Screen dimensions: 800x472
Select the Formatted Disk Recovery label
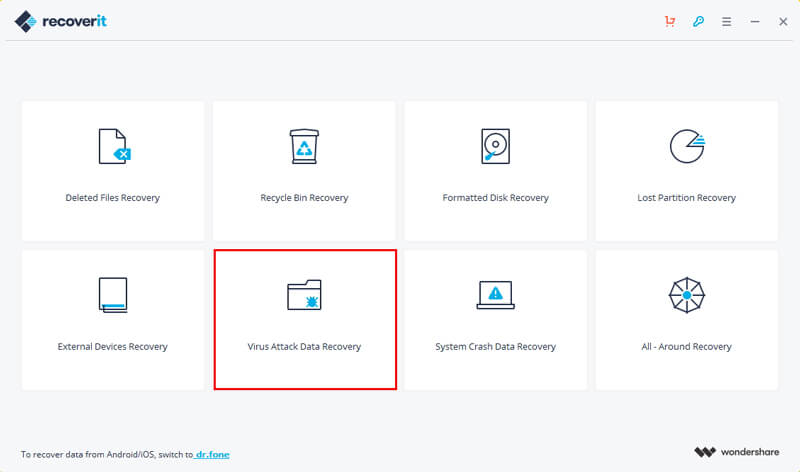[495, 197]
